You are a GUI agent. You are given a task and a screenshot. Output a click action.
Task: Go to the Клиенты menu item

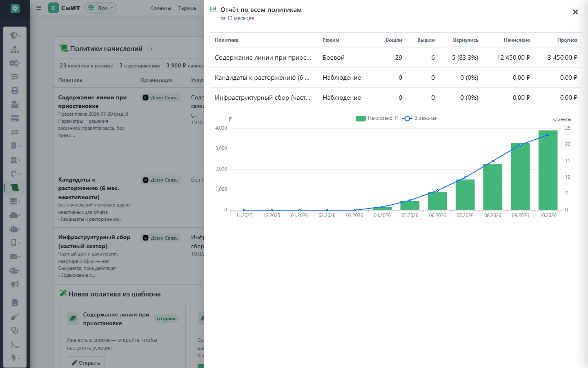160,8
